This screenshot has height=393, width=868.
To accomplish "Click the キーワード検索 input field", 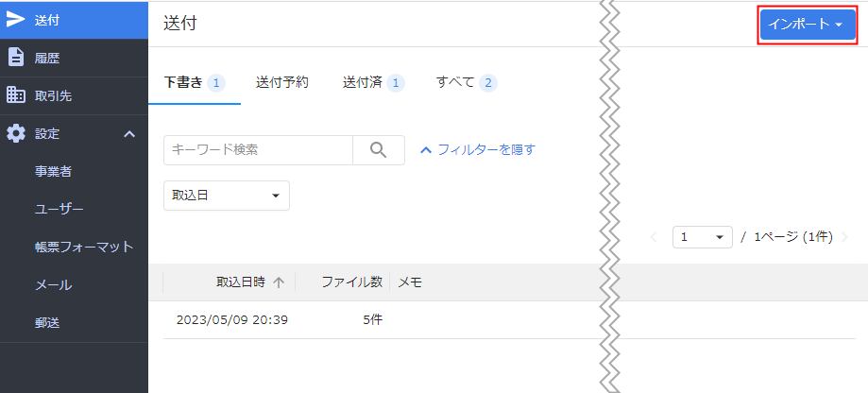I will [x=258, y=150].
